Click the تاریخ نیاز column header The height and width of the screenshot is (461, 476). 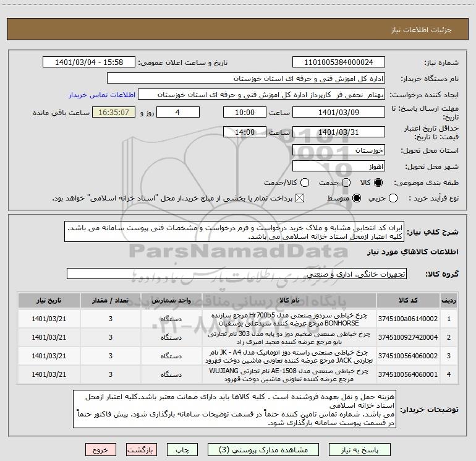pos(49,300)
